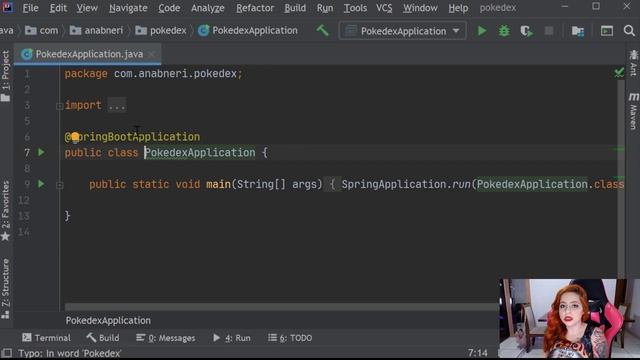
Task: Click the tool windows toggle in status bar corner
Action: 7,353
